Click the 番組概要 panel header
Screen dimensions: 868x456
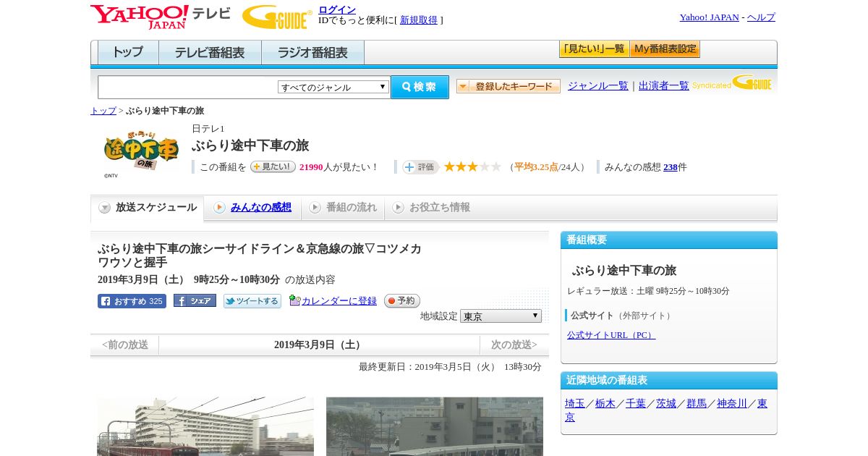[x=669, y=240]
